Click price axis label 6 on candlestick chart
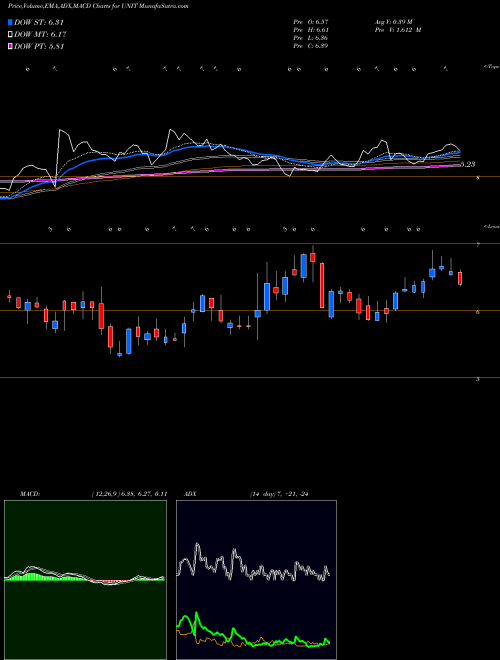The width and height of the screenshot is (500, 660). tap(477, 312)
